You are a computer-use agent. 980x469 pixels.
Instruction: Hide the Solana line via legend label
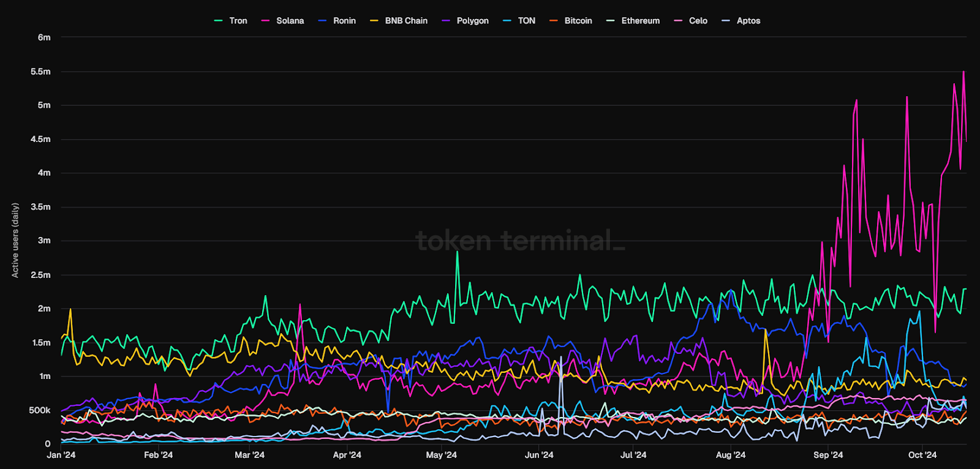click(x=290, y=21)
